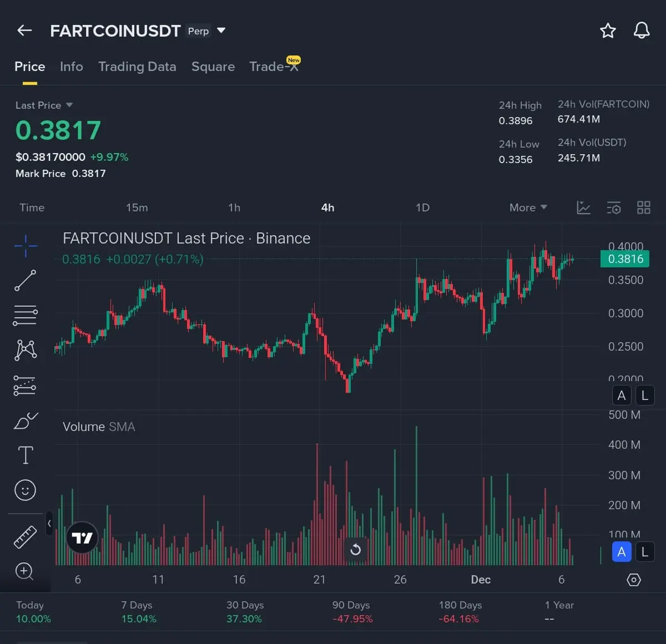Select the pattern drawing tool

pyautogui.click(x=26, y=350)
